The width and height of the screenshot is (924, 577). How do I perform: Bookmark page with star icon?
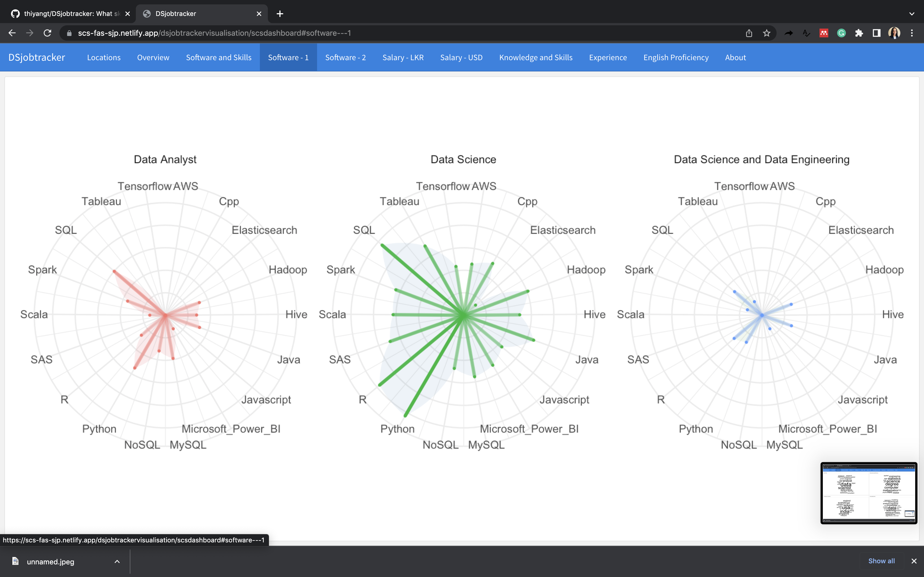(766, 33)
